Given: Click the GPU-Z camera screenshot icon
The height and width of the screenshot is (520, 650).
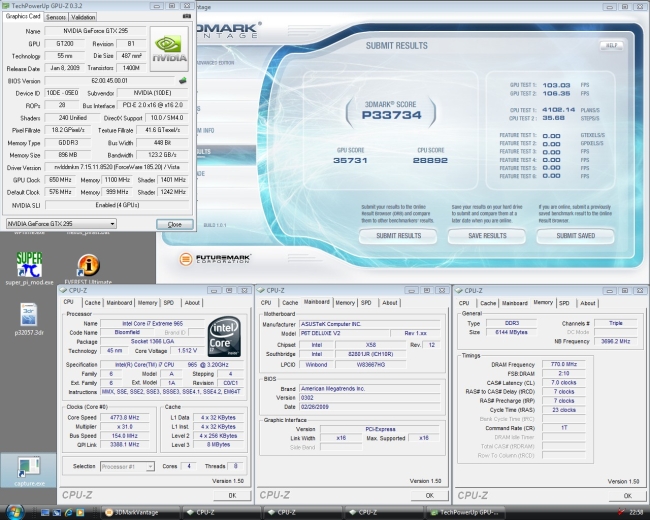Looking at the screenshot, I should [x=187, y=16].
